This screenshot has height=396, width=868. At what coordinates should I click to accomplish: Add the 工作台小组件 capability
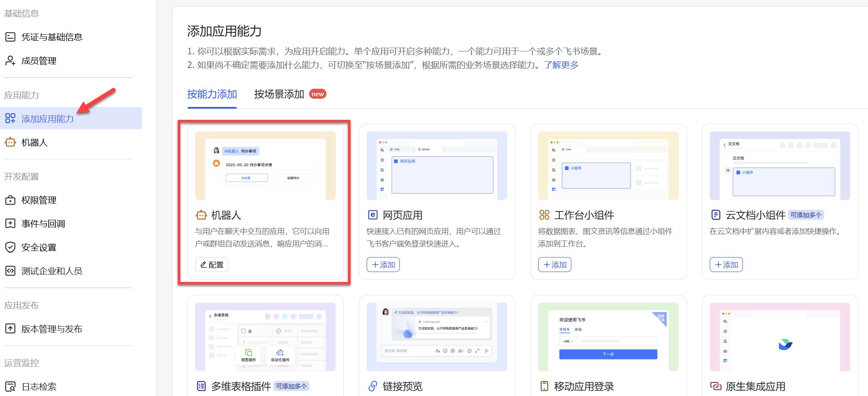(555, 265)
